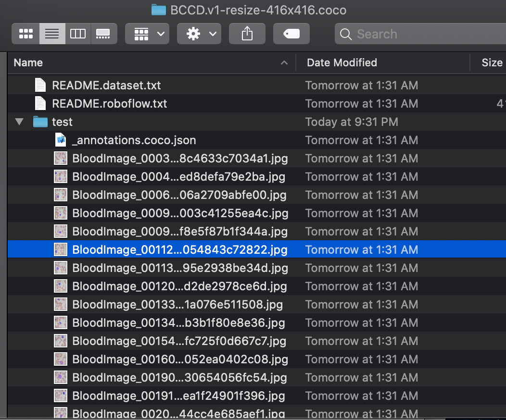Screen dimensions: 506x420
Task: Switch to gallery view
Action: coord(104,34)
